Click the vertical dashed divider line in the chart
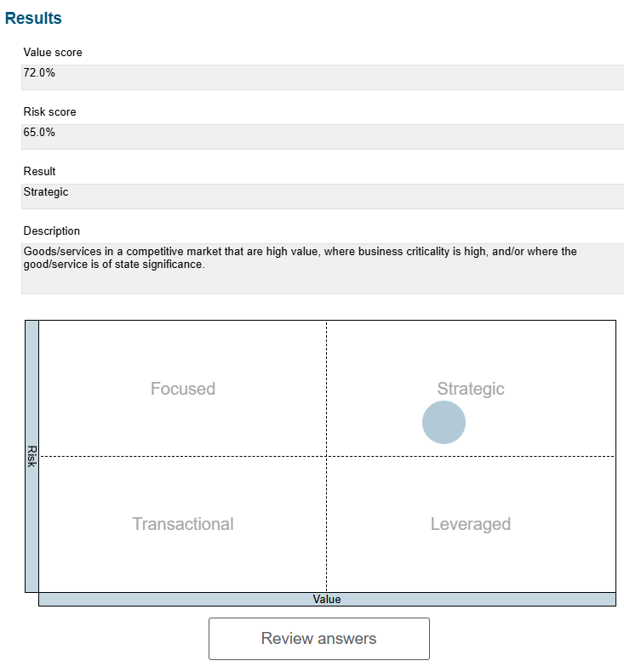The height and width of the screenshot is (672, 624). coord(326,523)
